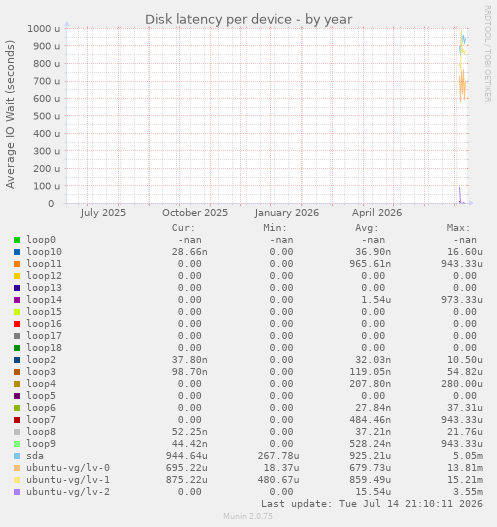497x527 pixels.
Task: Click the loop14 max value 973.33u
Action: point(462,300)
